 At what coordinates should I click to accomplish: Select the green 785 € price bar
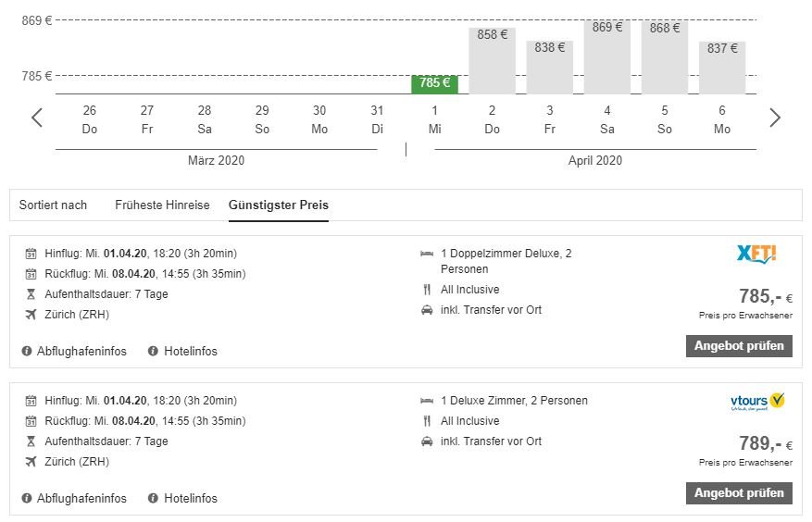(x=434, y=83)
